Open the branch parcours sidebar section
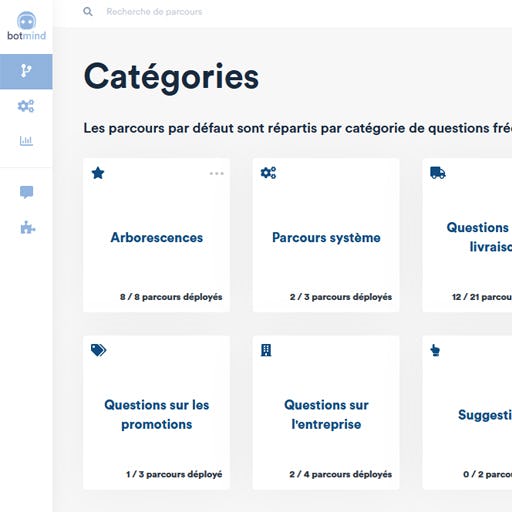Image resolution: width=512 pixels, height=512 pixels. (26, 71)
